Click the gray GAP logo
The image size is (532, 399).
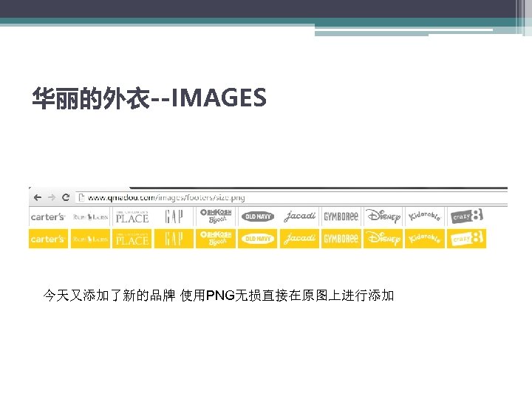tap(174, 216)
